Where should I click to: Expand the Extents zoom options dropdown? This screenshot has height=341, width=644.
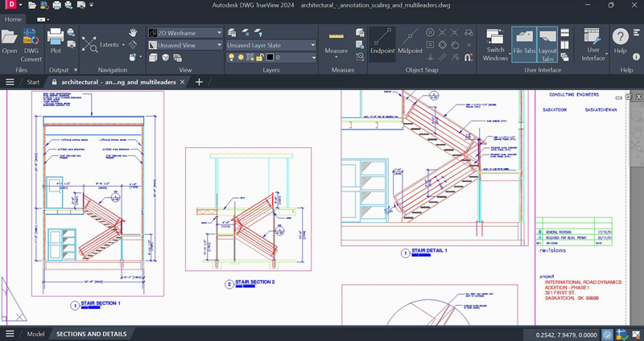[x=123, y=45]
